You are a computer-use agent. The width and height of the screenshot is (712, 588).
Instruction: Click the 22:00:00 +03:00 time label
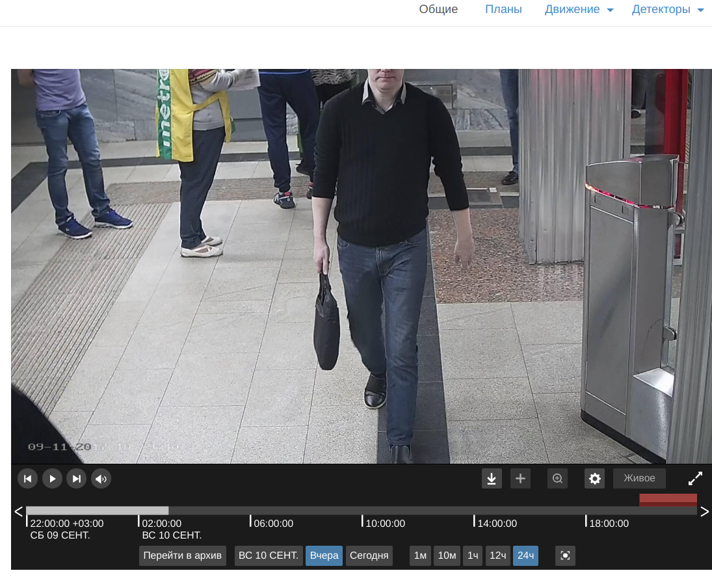[x=67, y=524]
